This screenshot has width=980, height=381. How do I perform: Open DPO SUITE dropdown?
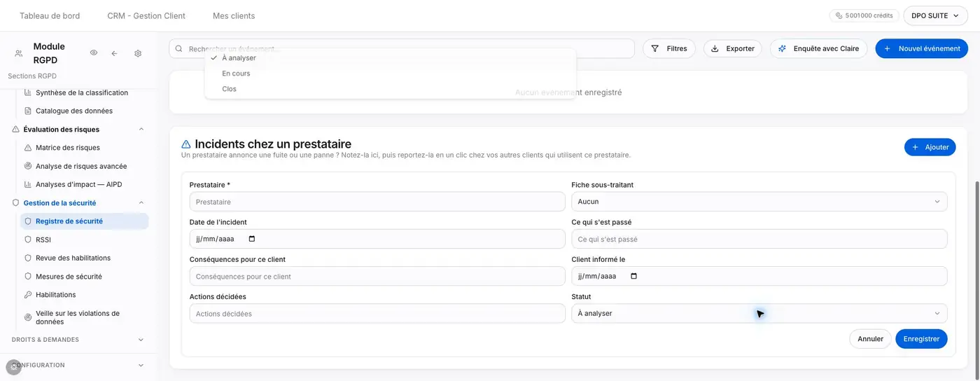tap(935, 15)
